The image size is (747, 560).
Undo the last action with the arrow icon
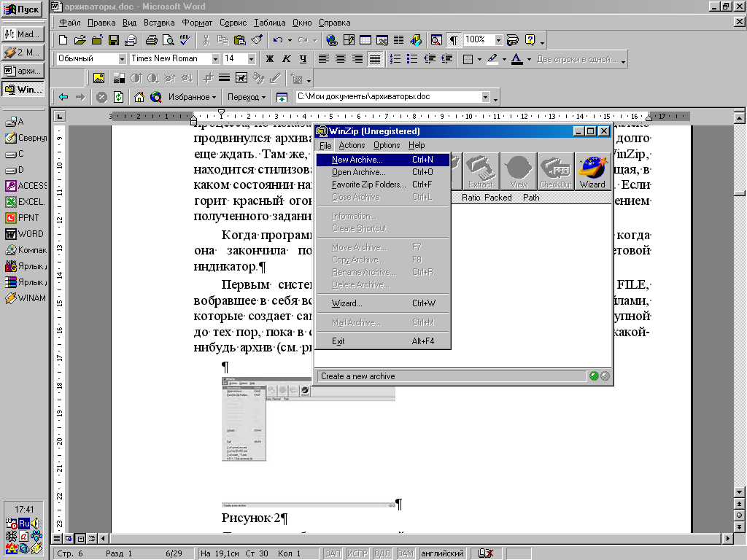(x=278, y=40)
